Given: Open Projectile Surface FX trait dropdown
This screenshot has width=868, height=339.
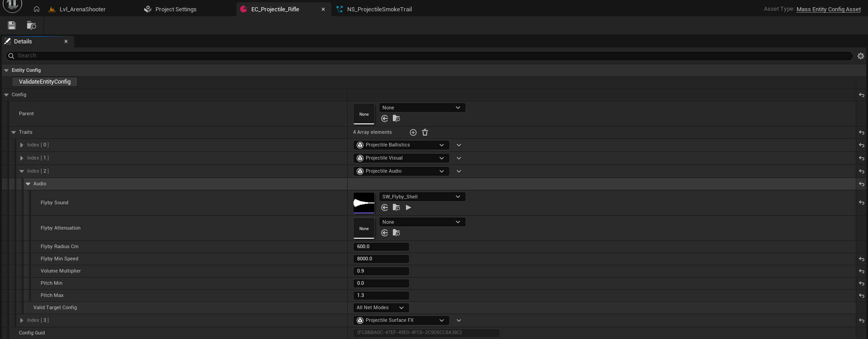Looking at the screenshot, I should [401, 320].
